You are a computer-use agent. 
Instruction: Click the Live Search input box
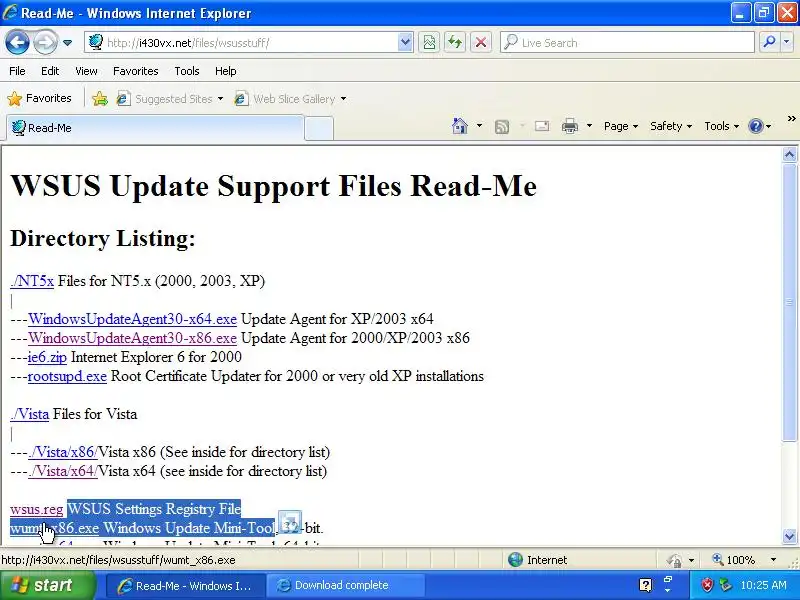[x=628, y=42]
